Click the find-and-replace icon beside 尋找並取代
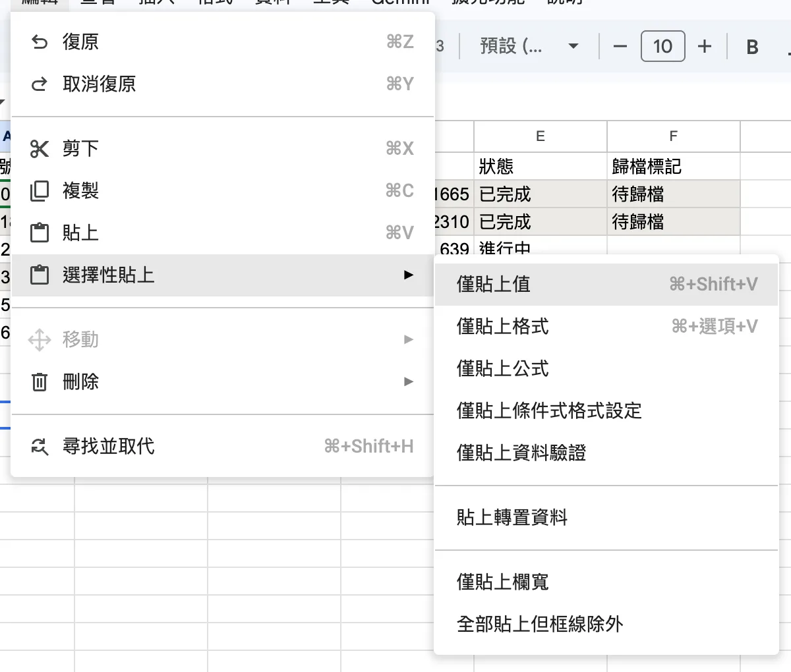Image resolution: width=791 pixels, height=672 pixels. (x=40, y=447)
